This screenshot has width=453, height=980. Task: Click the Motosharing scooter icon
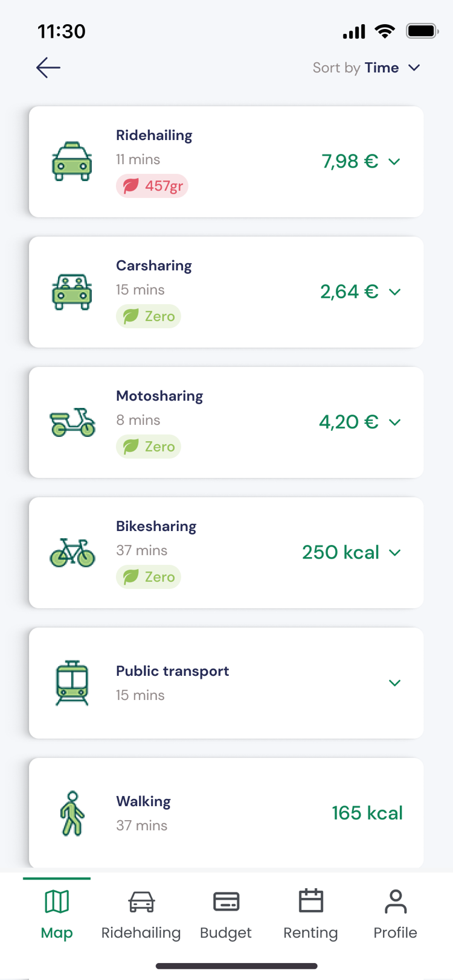click(72, 422)
